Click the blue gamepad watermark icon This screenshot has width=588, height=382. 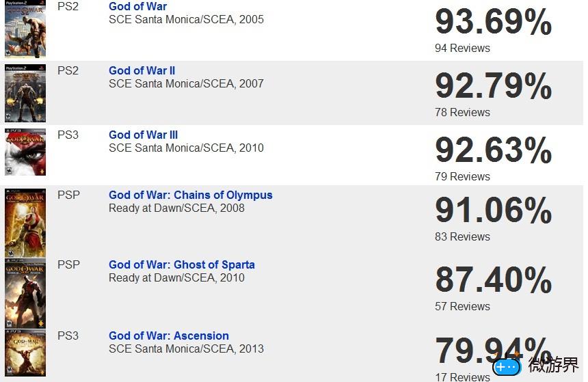507,366
